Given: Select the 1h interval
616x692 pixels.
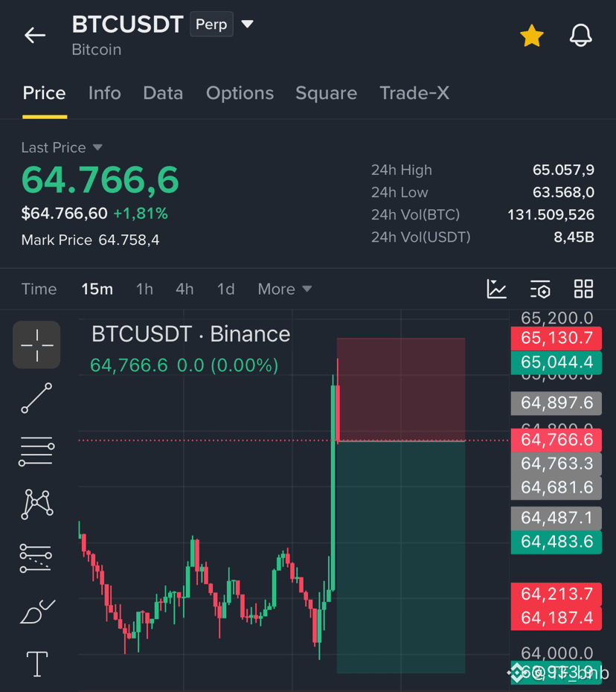Looking at the screenshot, I should pyautogui.click(x=144, y=289).
